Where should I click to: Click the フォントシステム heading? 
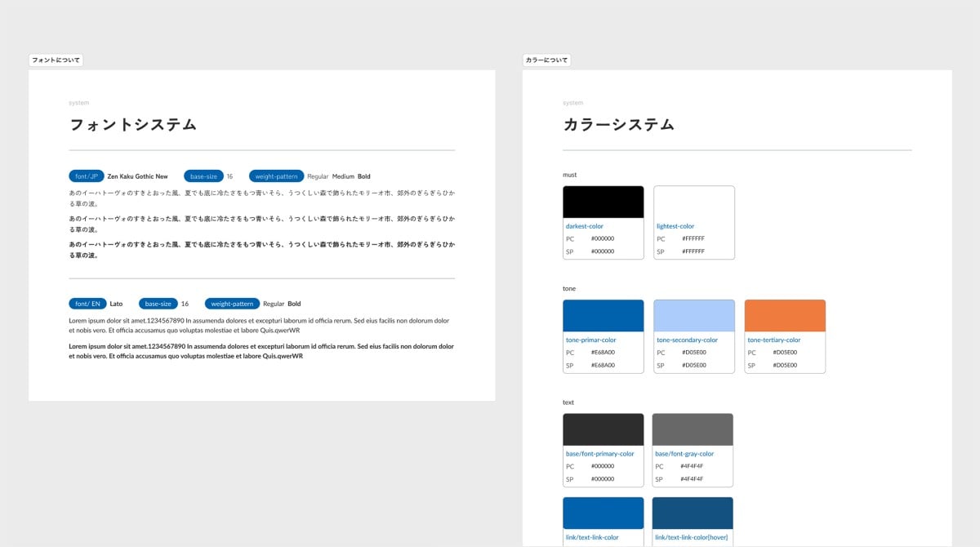pos(133,125)
